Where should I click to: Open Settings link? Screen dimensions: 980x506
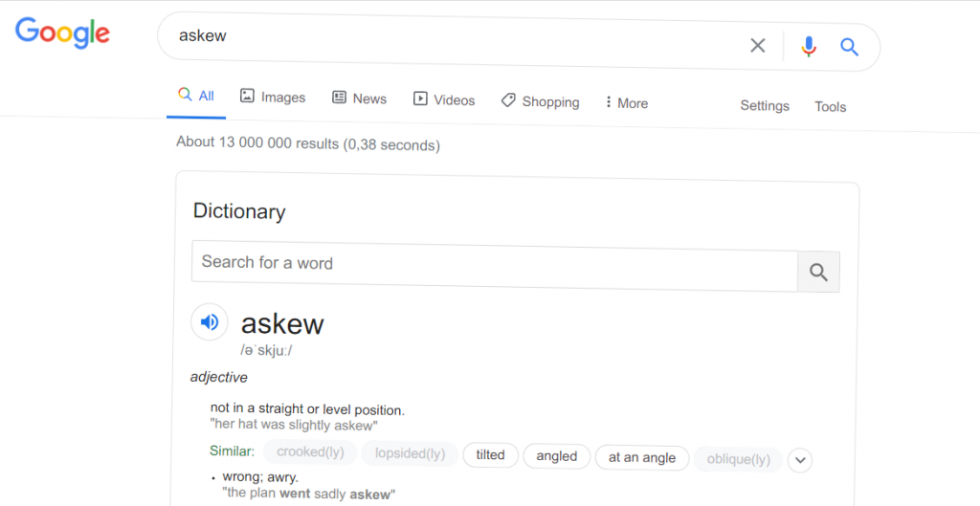765,105
